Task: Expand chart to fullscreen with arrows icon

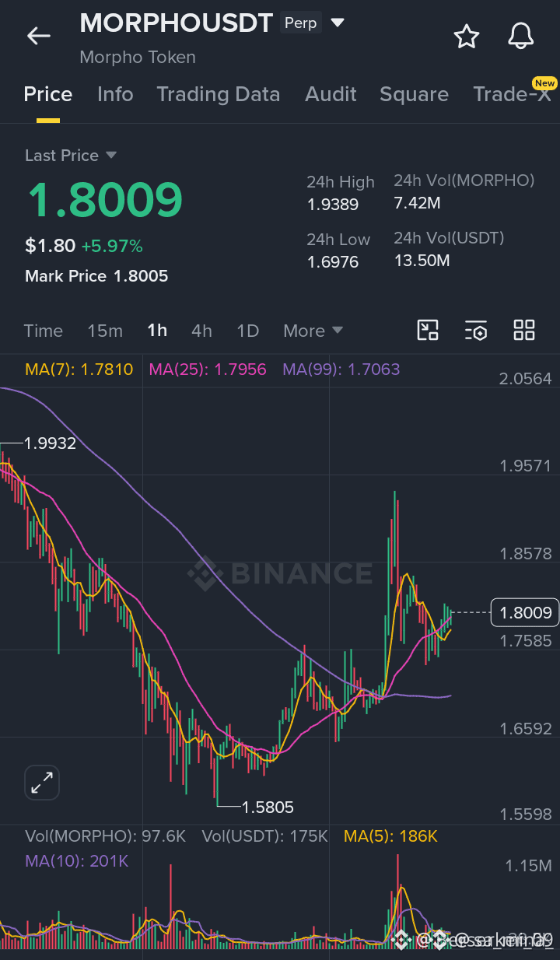Action: 42,783
